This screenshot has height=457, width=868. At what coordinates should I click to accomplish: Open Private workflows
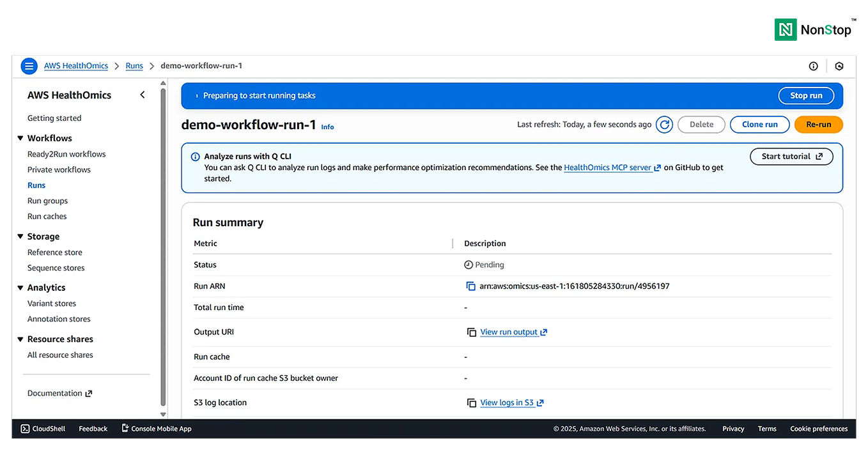59,169
